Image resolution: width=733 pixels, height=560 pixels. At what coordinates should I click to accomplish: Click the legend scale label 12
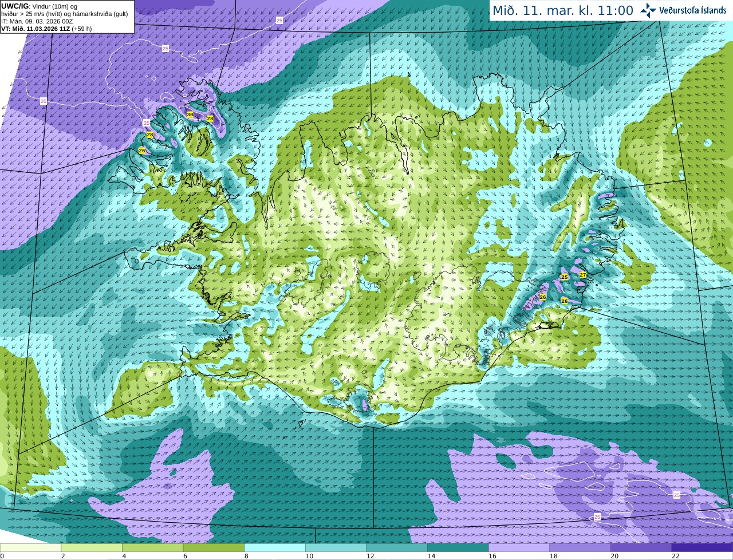click(370, 556)
